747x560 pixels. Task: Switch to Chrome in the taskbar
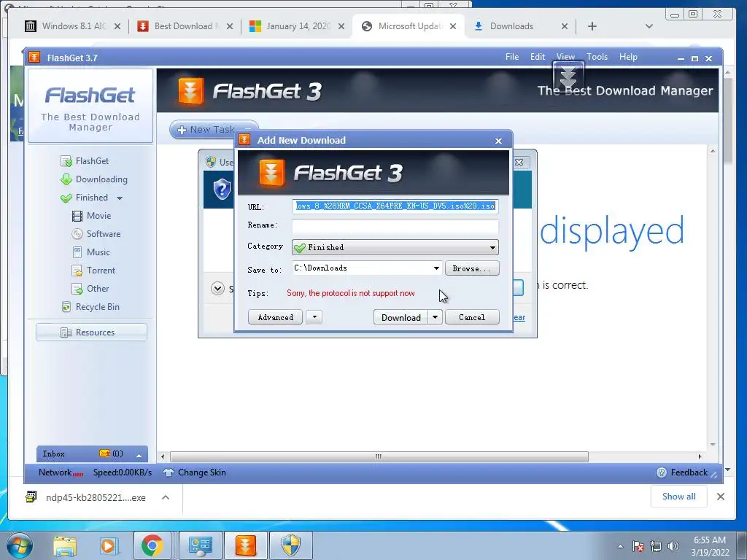pos(152,546)
